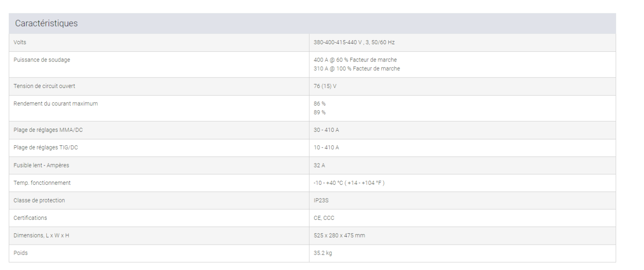Select the Volts row label
Viewport: 644px width, 270px height.
click(x=20, y=42)
